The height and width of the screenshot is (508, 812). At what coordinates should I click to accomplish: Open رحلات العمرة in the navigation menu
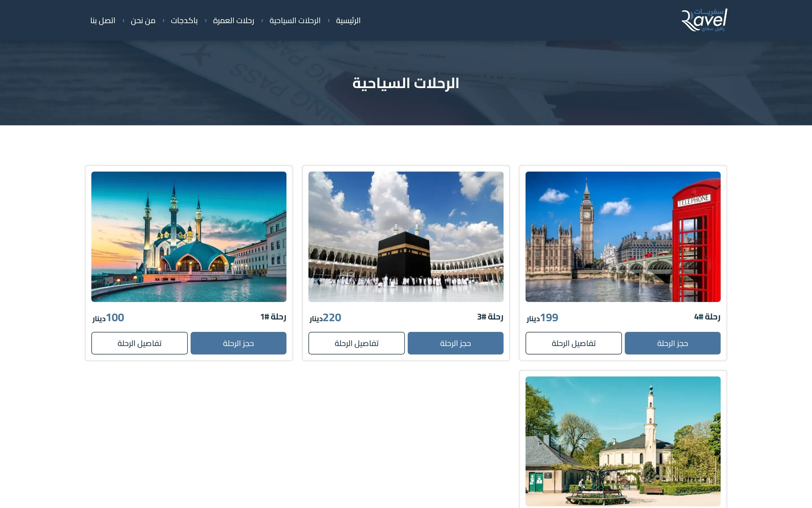(233, 21)
